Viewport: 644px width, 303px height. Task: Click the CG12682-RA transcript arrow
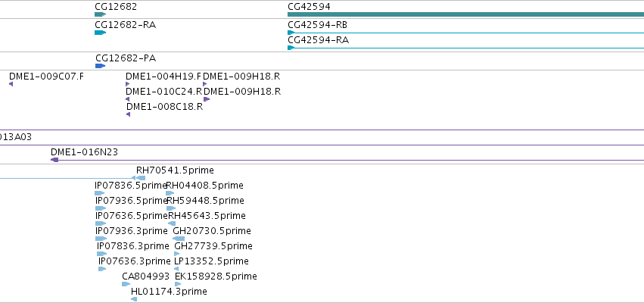(100, 33)
